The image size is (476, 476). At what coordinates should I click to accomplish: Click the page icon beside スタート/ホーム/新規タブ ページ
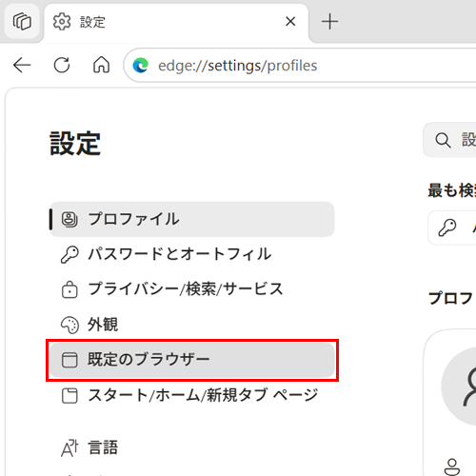pos(69,396)
